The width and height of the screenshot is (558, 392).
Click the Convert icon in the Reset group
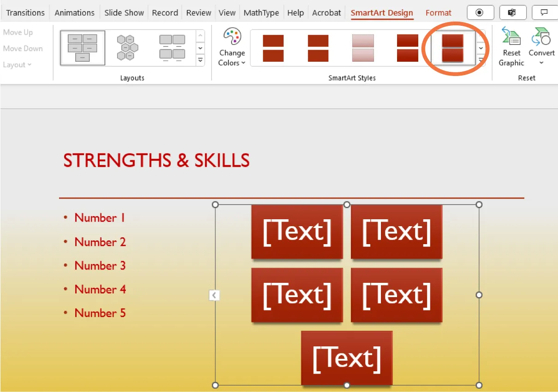pos(541,46)
